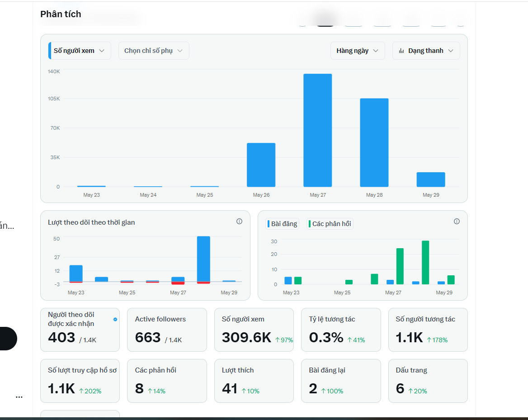The height and width of the screenshot is (420, 528).
Task: Open the Số người xem metric dropdown
Action: tap(80, 51)
